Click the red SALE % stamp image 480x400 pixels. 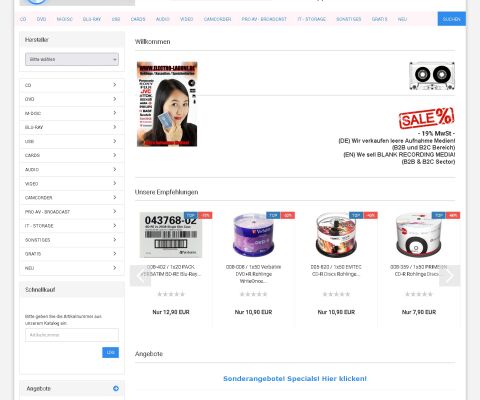(427, 118)
